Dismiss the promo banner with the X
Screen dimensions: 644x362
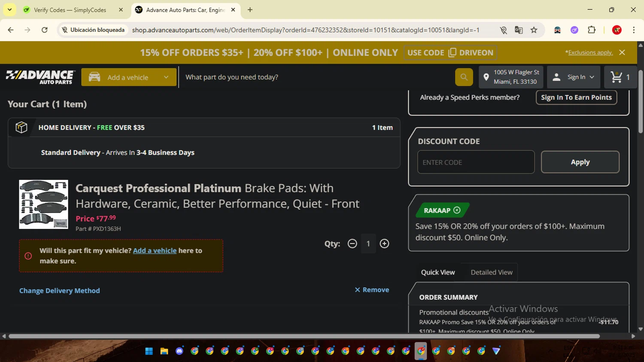622,52
